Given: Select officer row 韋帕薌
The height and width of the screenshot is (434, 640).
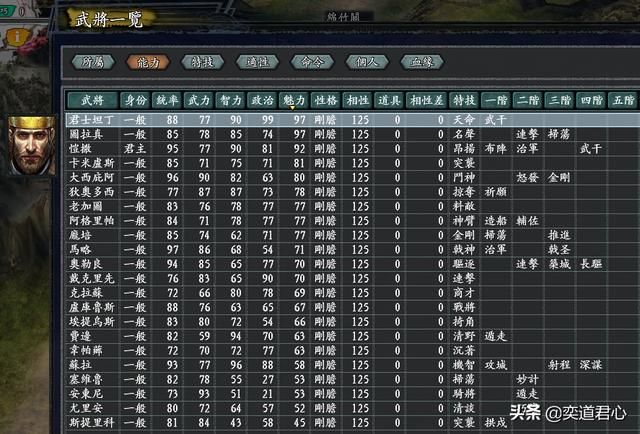Looking at the screenshot, I should coord(353,351).
